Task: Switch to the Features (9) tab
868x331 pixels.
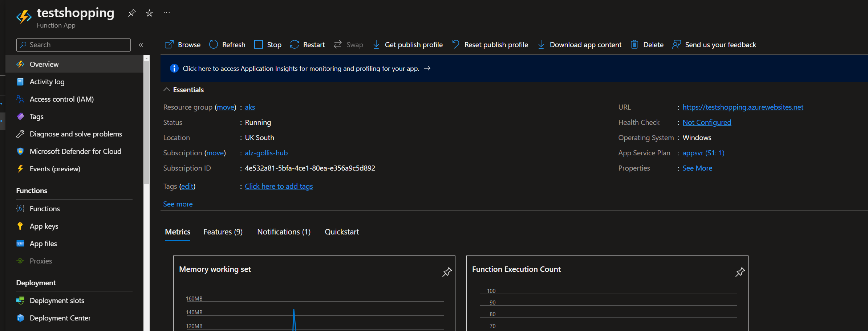Action: pyautogui.click(x=223, y=232)
